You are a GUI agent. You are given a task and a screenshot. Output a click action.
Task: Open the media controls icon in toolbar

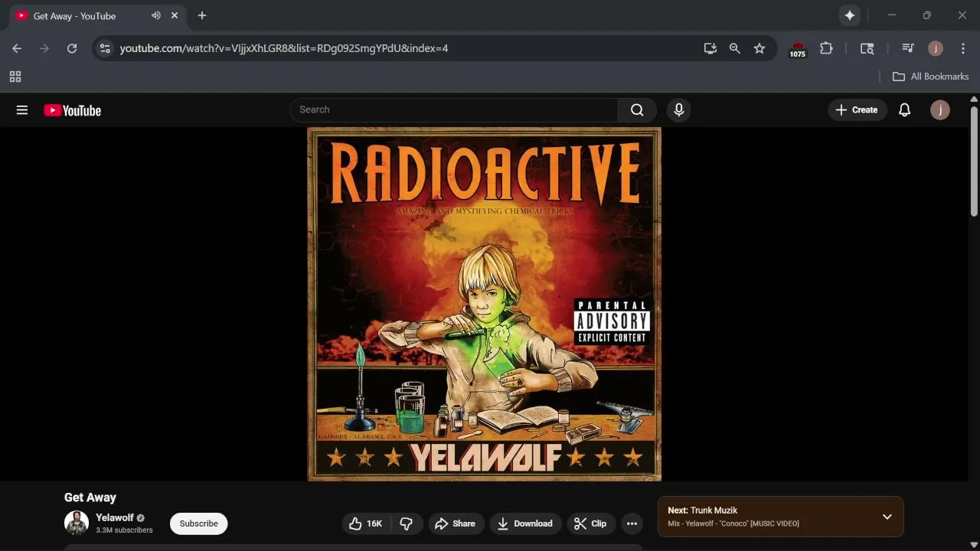(x=908, y=48)
